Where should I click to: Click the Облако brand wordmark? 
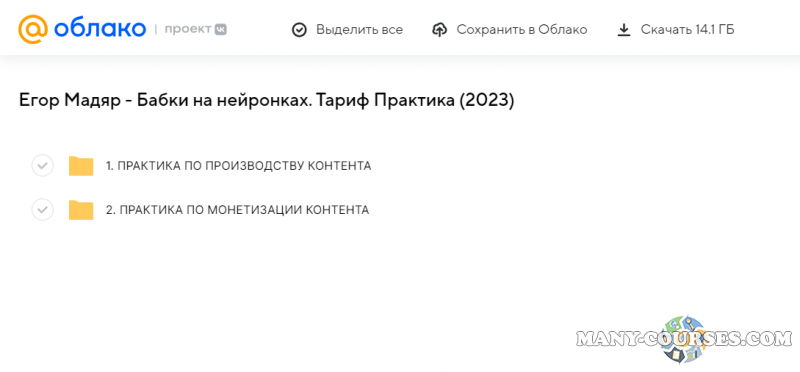click(99, 29)
